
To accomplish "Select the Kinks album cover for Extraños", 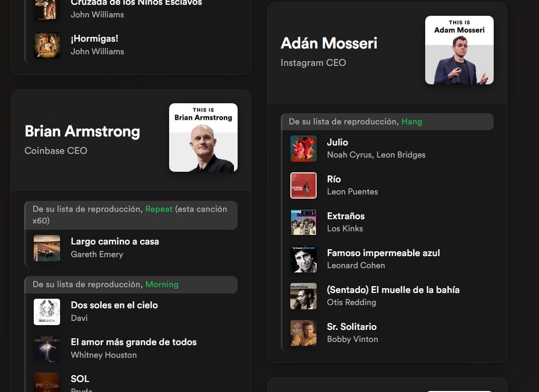I will click(303, 222).
